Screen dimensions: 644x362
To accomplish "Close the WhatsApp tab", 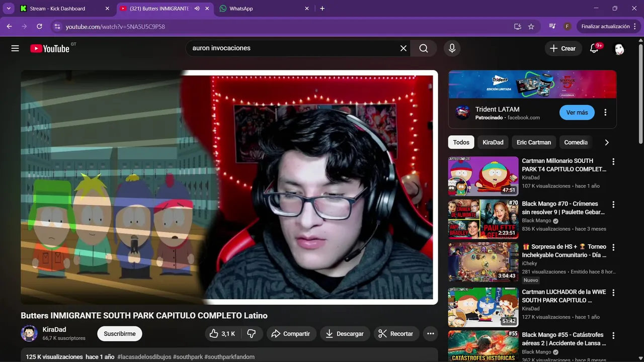I will (x=307, y=9).
